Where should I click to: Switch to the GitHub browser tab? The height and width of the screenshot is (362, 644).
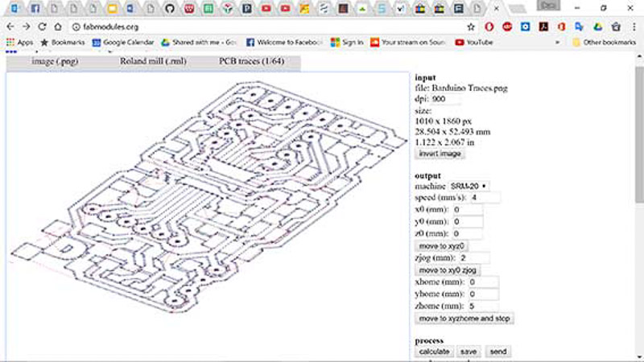(170, 9)
